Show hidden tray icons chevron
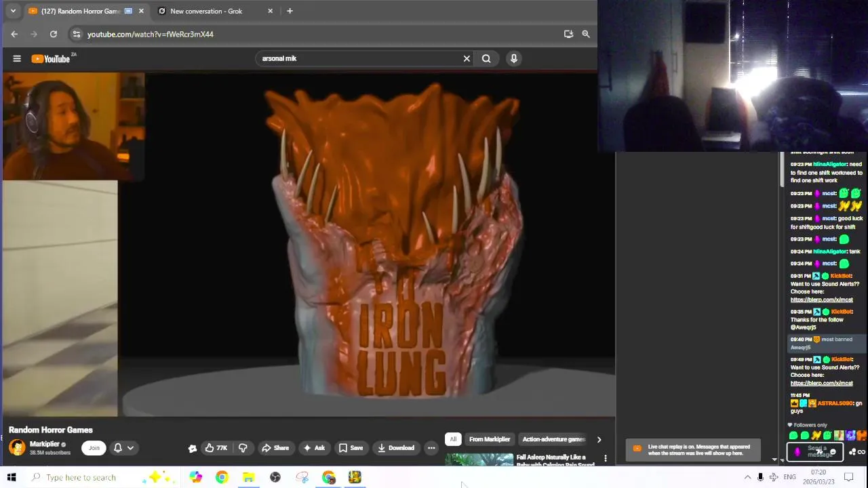The height and width of the screenshot is (488, 868). click(x=747, y=477)
